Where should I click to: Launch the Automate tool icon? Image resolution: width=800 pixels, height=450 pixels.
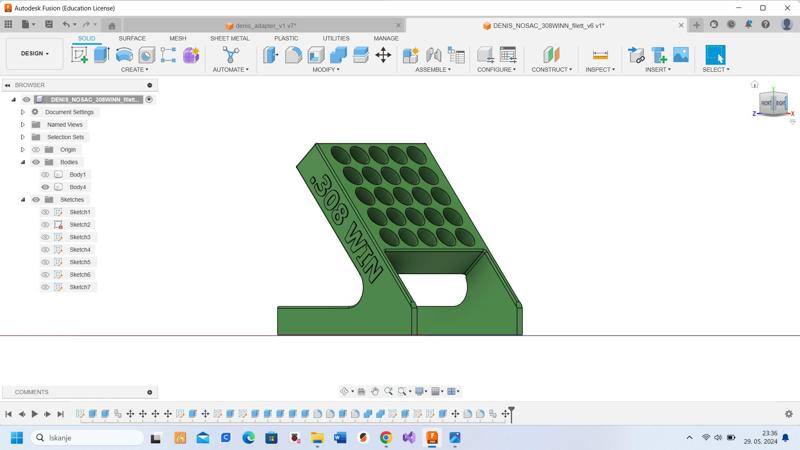pyautogui.click(x=231, y=55)
